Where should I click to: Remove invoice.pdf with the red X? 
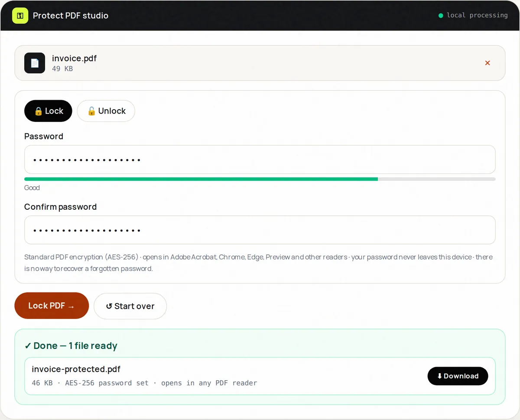[487, 63]
